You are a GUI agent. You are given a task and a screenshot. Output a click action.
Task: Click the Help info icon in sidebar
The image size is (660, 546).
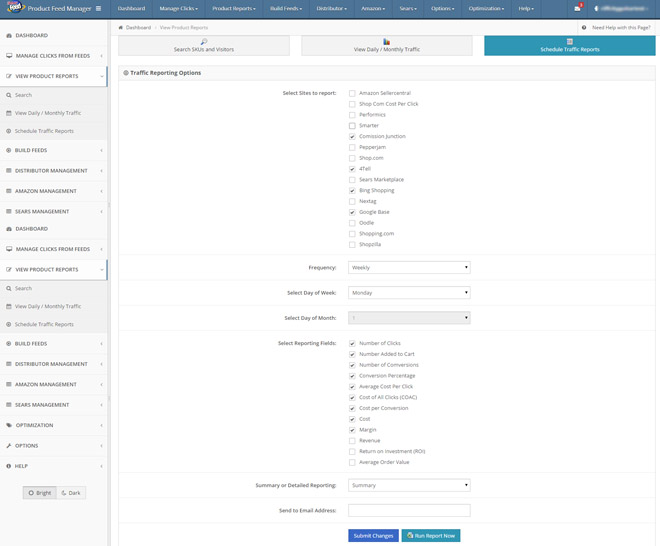(x=9, y=466)
